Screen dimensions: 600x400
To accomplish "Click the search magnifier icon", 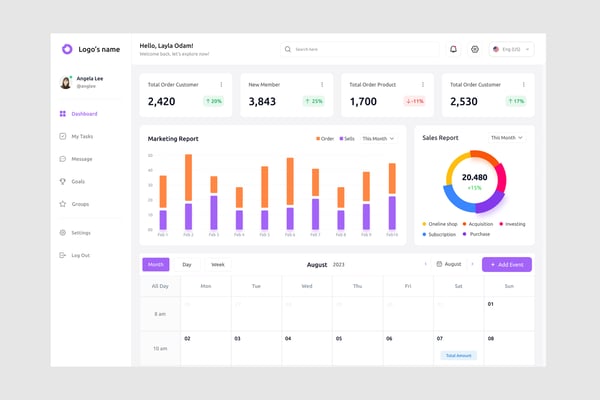I will pos(288,49).
